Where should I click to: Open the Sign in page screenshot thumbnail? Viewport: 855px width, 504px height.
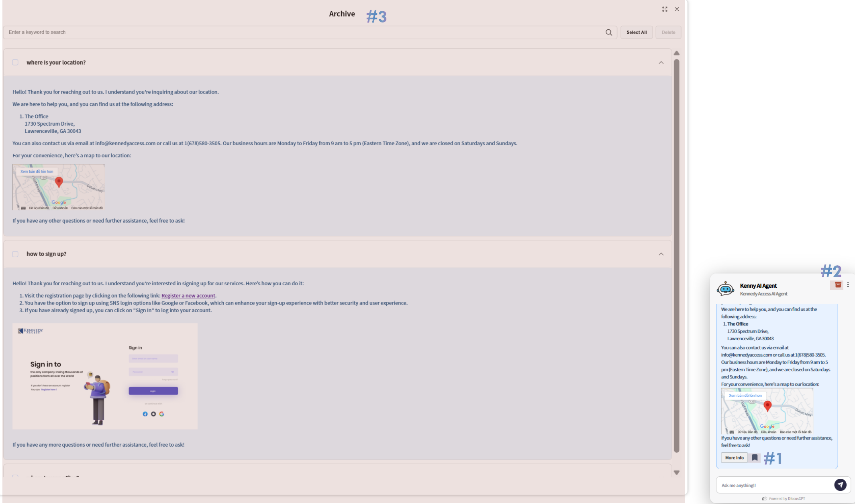(105, 376)
